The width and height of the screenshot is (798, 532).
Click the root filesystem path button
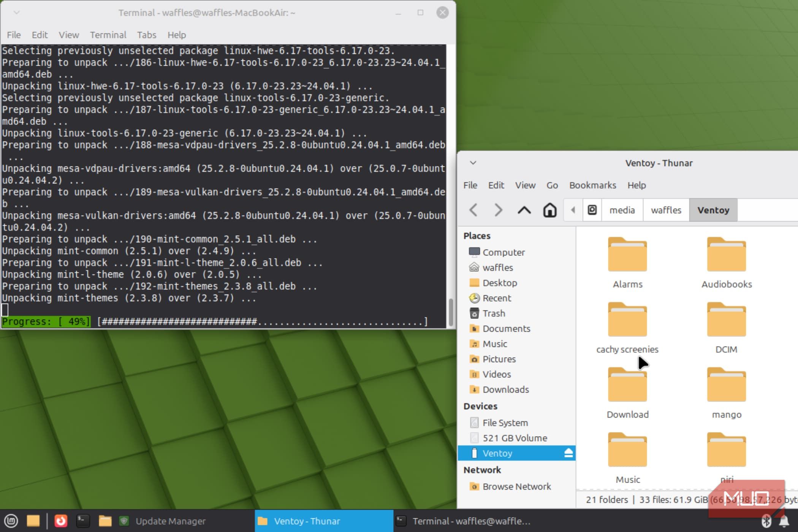(x=592, y=210)
